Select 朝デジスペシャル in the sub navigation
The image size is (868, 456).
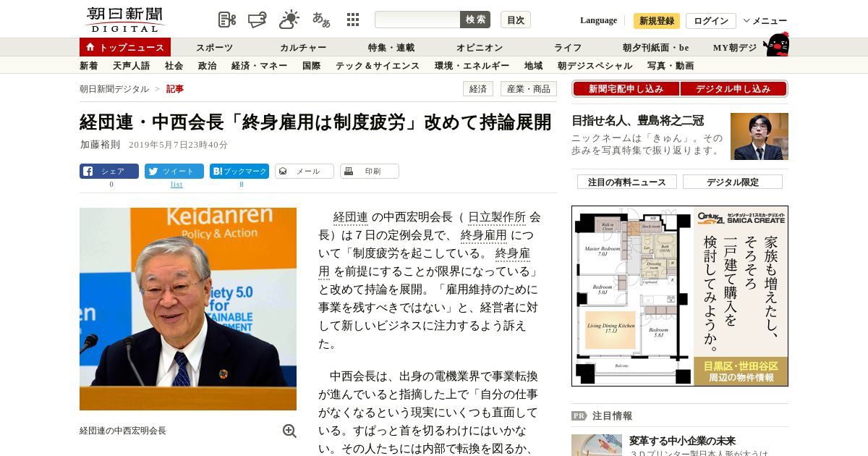595,66
